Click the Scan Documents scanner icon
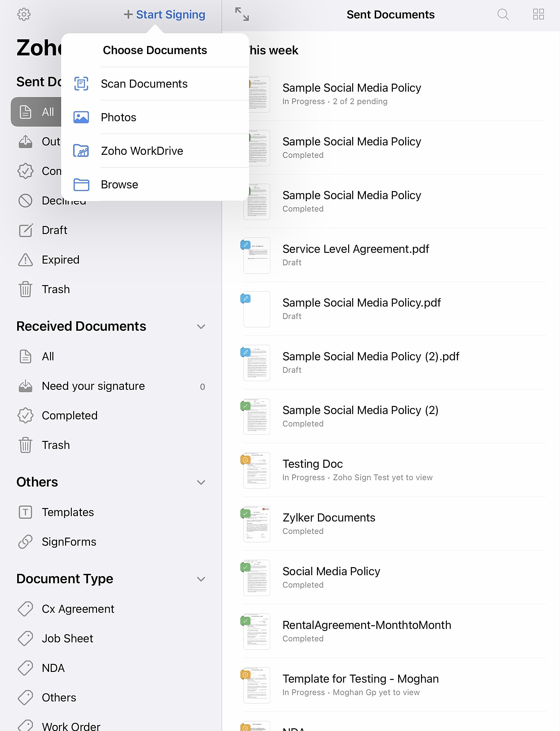Image resolution: width=560 pixels, height=731 pixels. pyautogui.click(x=81, y=84)
